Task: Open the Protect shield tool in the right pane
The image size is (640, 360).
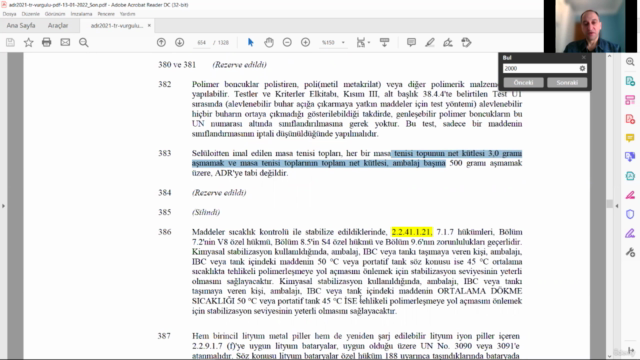Action: point(630,214)
